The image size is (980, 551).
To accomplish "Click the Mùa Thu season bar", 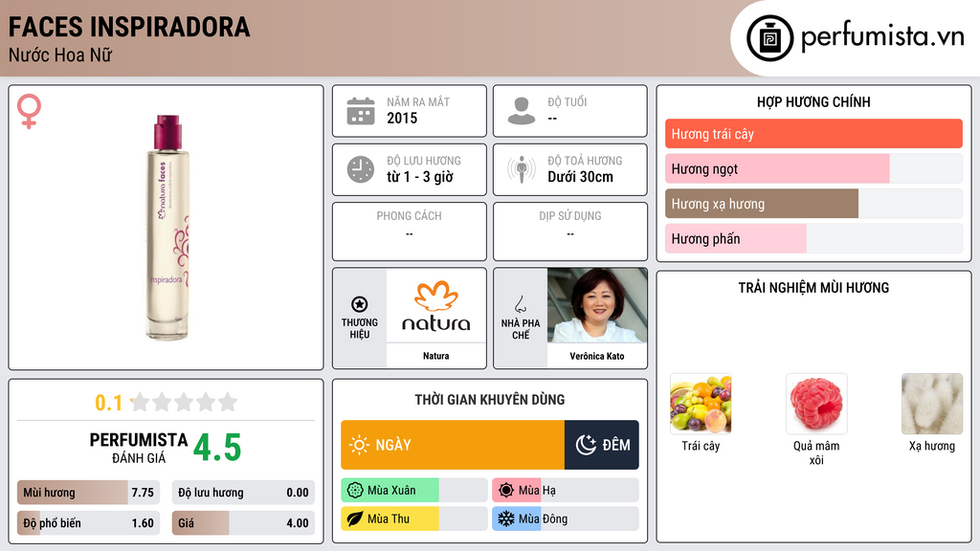I will [413, 519].
